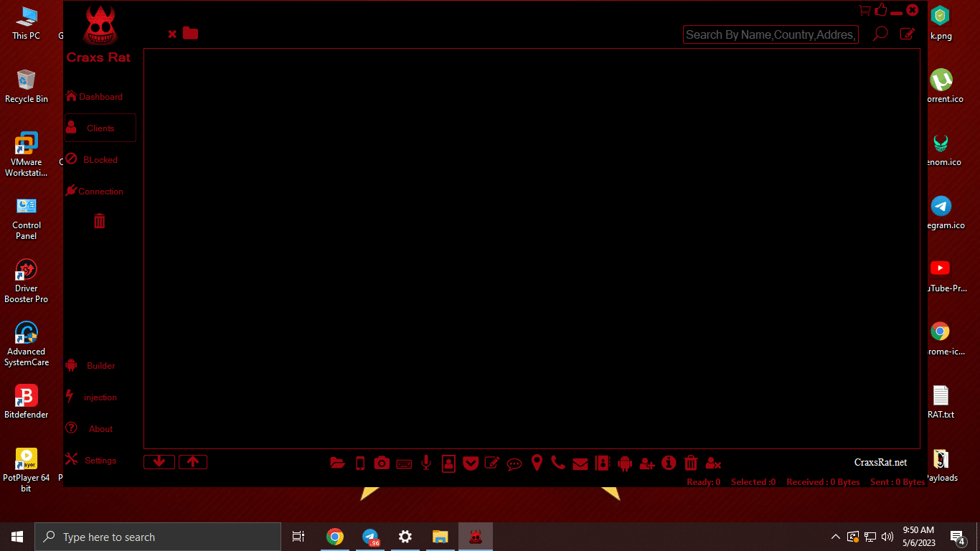980x551 pixels.
Task: Click the thumbs-up icon near window controls
Action: coord(880,9)
